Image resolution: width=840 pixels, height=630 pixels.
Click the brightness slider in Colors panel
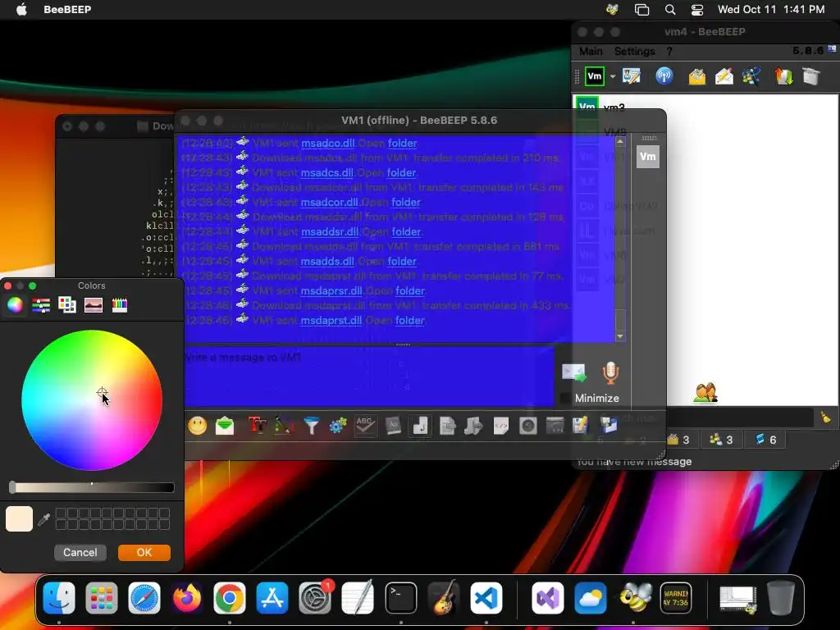[92, 487]
